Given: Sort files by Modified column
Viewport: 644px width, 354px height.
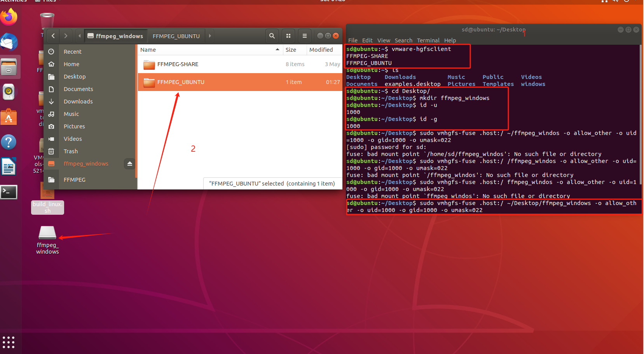Looking at the screenshot, I should pyautogui.click(x=324, y=49).
